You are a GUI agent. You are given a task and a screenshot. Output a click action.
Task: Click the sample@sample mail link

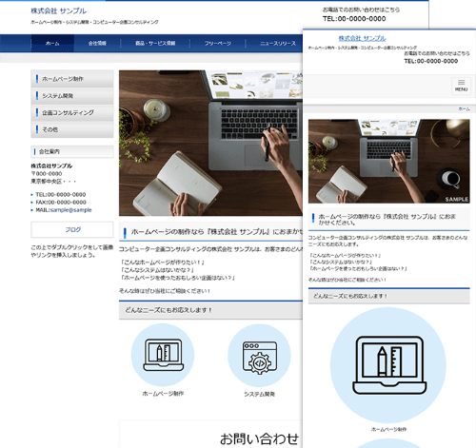pyautogui.click(x=71, y=210)
